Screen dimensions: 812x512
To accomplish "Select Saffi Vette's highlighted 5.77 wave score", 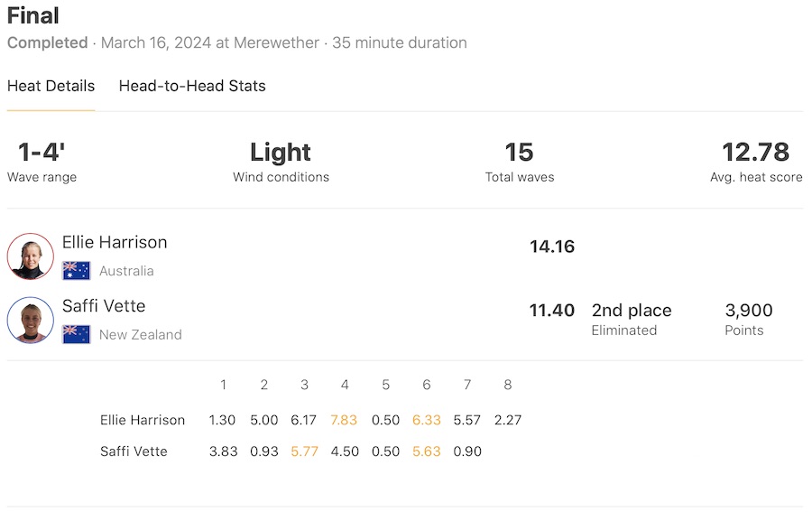I will (x=304, y=451).
